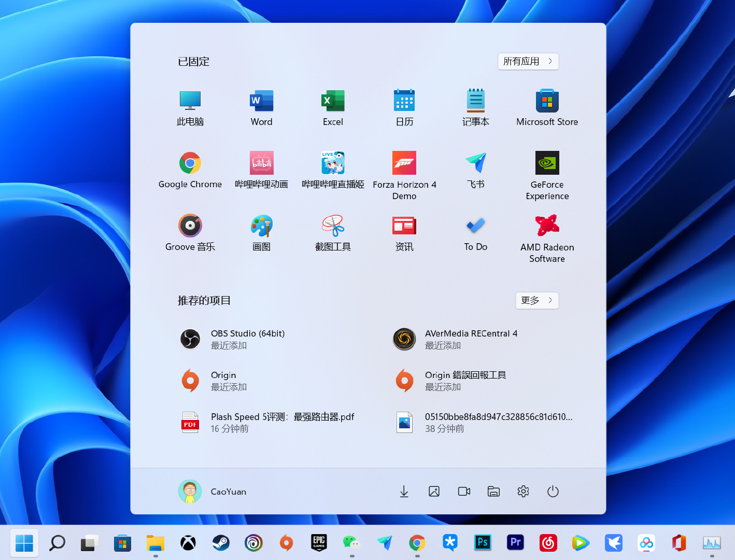Open File Explorer from Start menu footer
735x560 pixels.
point(493,492)
